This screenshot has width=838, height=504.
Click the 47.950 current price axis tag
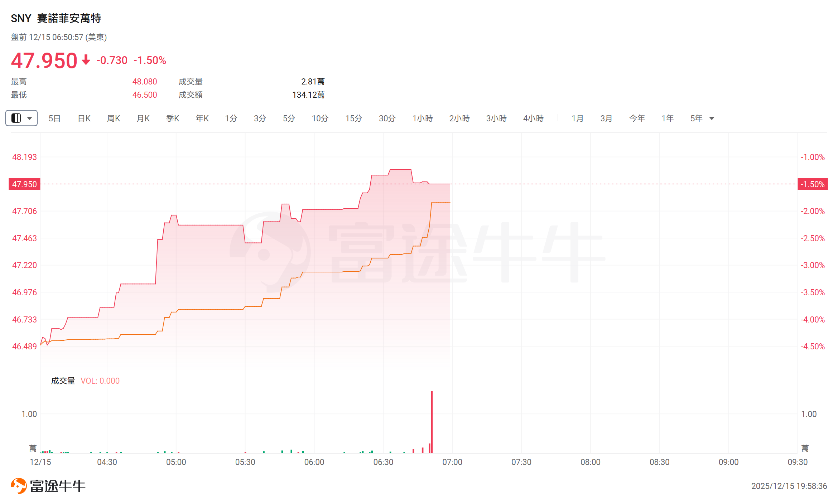click(24, 184)
